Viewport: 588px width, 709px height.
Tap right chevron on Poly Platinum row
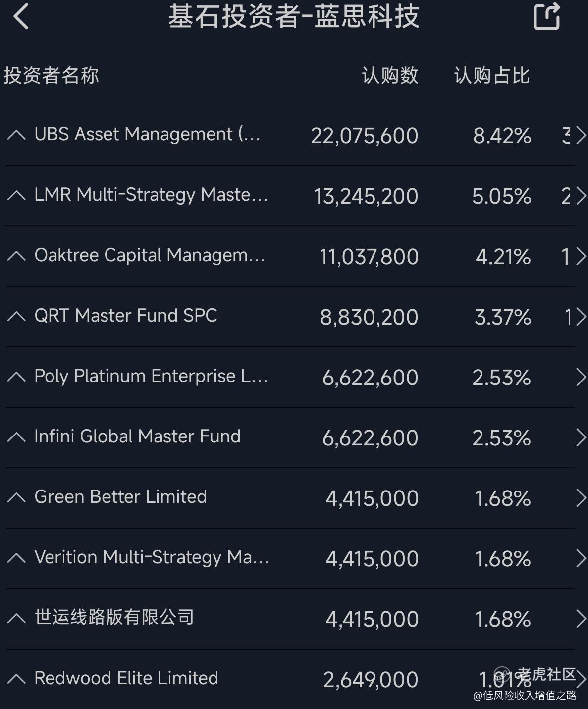tap(581, 377)
